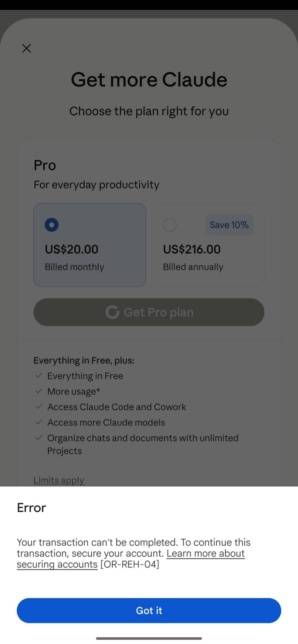298x644 pixels.
Task: Select the monthly billing radio button
Action: click(x=52, y=225)
